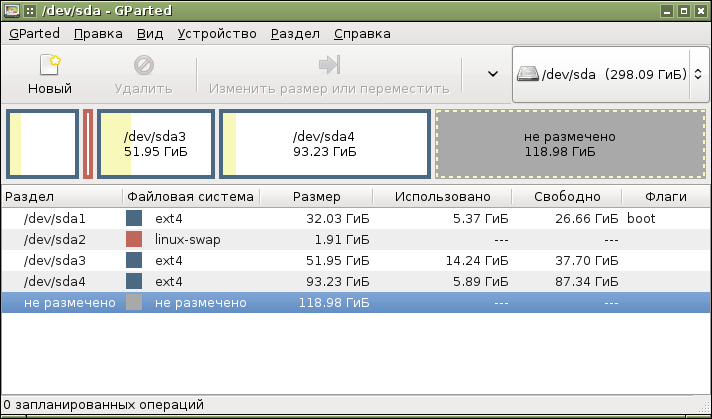Image resolution: width=712 pixels, height=419 pixels.
Task: Click the linux-swap file system text
Action: point(188,240)
